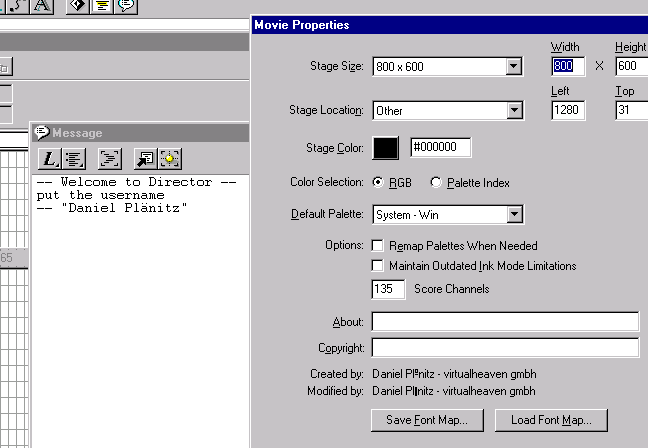The image size is (648, 448).
Task: Open the Behavior Inspector diamond icon
Action: point(77,6)
